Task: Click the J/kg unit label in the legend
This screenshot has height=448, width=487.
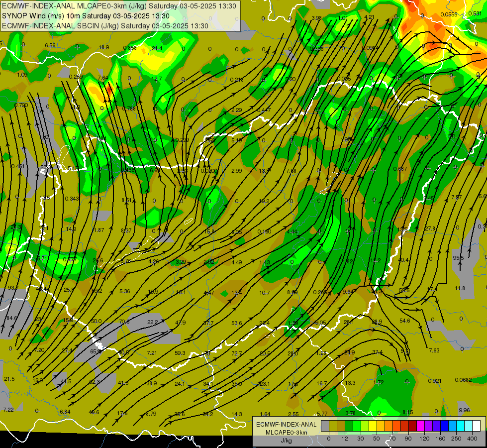Action: point(286,441)
